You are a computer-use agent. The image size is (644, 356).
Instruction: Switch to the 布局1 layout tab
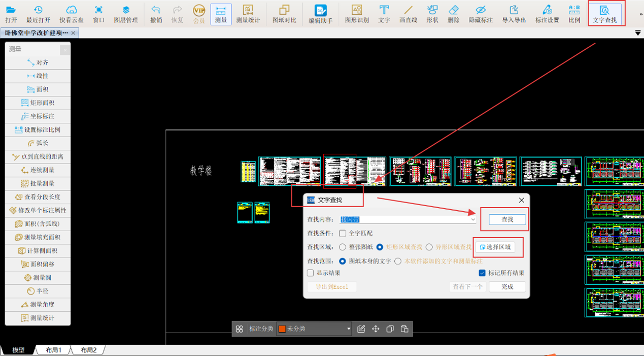pyautogui.click(x=53, y=350)
